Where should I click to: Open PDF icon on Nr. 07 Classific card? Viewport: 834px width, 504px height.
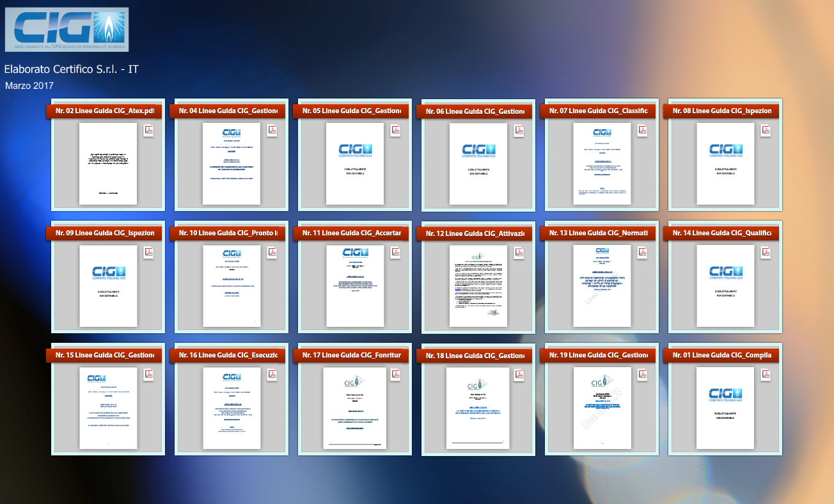(642, 130)
